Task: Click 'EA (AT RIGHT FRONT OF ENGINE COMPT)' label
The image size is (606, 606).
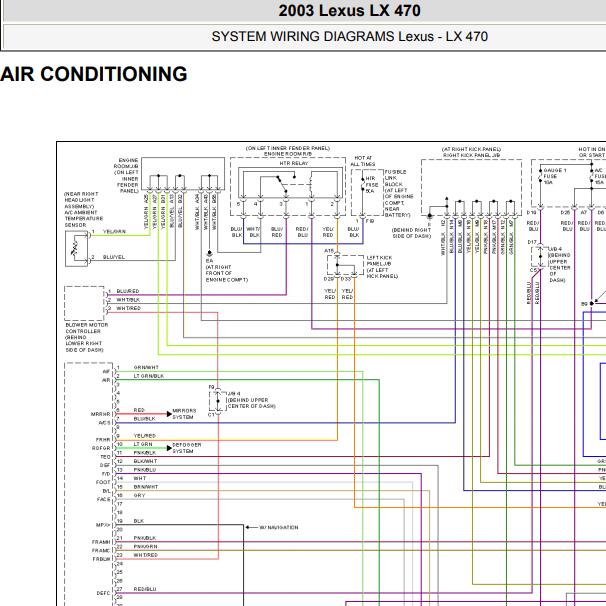Action: click(x=226, y=270)
